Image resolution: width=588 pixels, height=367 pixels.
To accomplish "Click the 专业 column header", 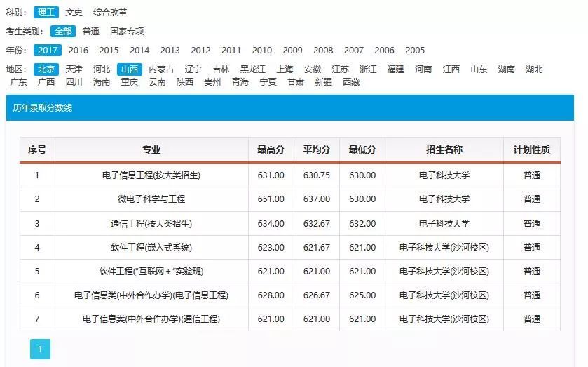I will pos(151,150).
